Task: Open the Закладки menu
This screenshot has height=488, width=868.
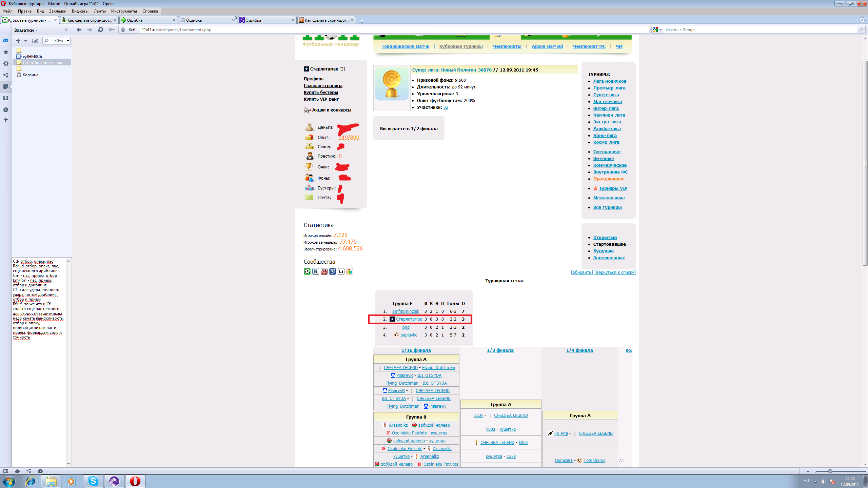Action: 57,11
